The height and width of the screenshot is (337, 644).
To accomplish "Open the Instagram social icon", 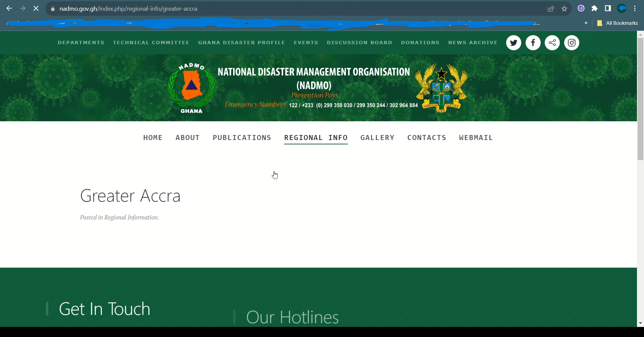I will [x=572, y=43].
